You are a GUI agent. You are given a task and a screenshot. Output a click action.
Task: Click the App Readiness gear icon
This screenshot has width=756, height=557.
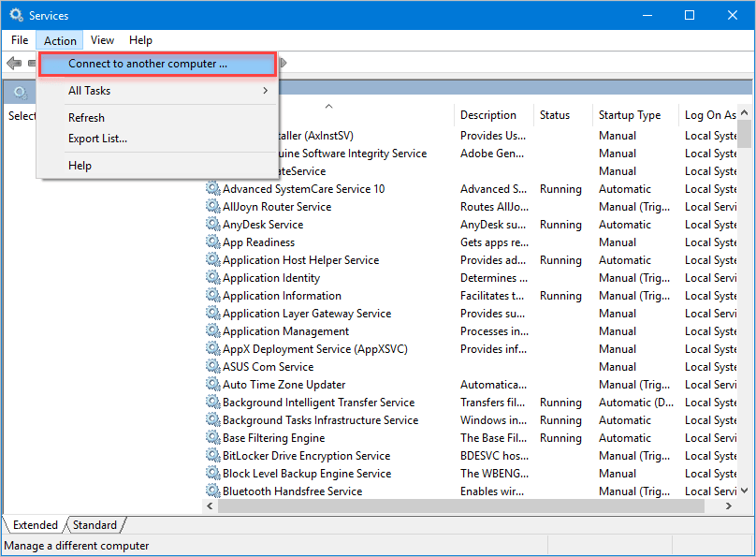212,242
